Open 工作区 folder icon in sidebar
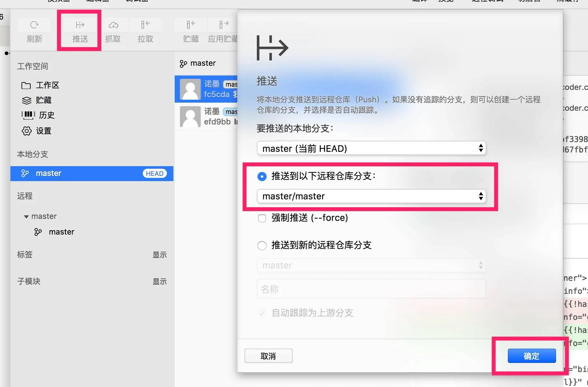Viewport: 588px width, 387px height. click(x=26, y=85)
